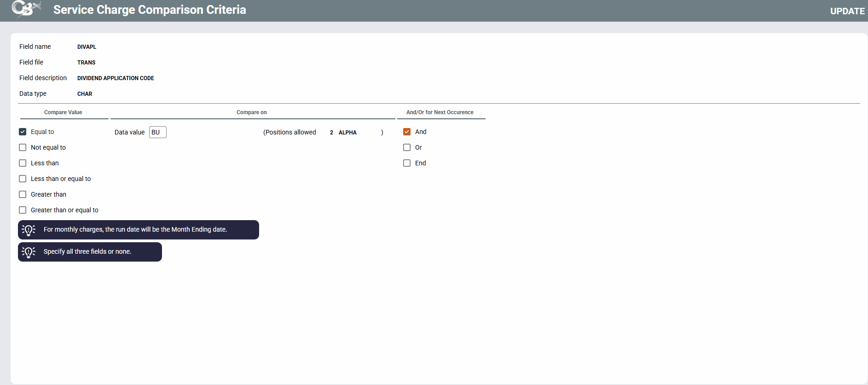Click the Service Charge Comparison Criteria title
This screenshot has height=385, width=868.
(x=150, y=10)
